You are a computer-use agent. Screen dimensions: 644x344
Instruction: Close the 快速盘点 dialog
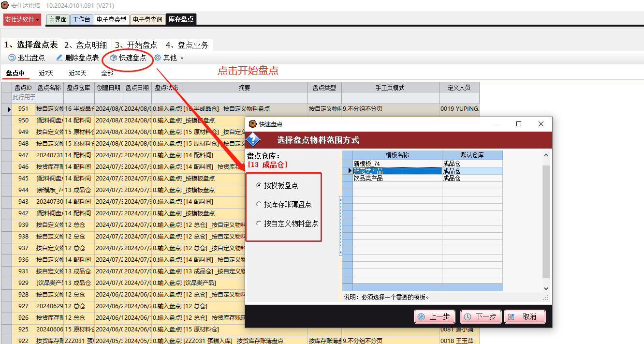541,124
